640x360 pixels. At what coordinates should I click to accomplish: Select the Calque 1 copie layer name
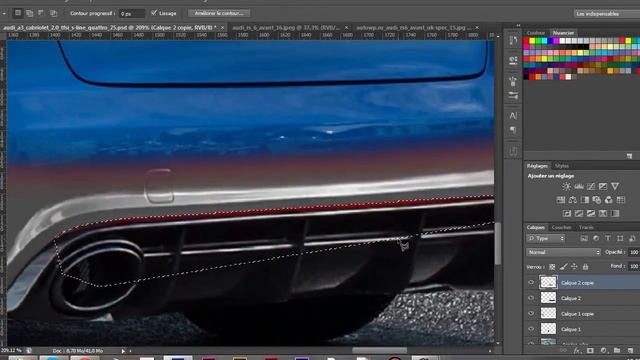tap(577, 314)
